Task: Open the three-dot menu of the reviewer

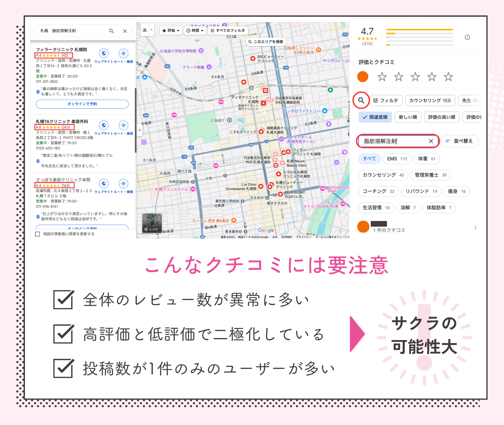Action: coord(475,227)
